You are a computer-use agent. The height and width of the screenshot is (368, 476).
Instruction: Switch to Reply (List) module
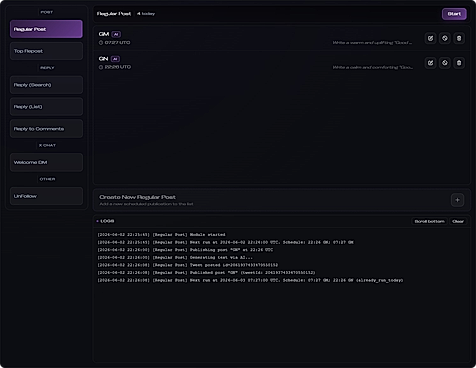tap(46, 107)
